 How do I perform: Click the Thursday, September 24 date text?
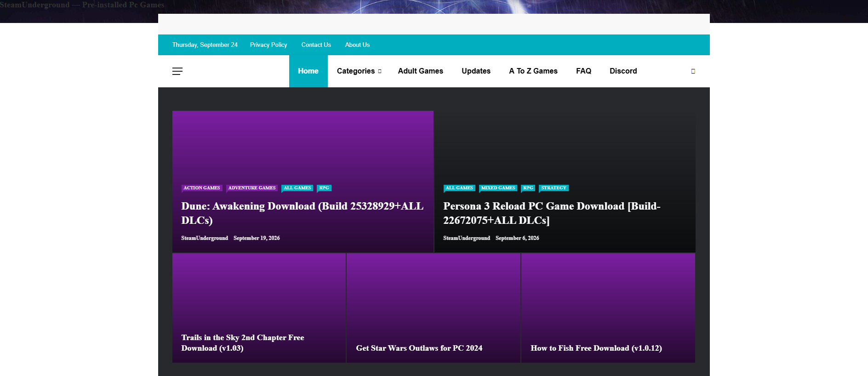click(x=205, y=45)
